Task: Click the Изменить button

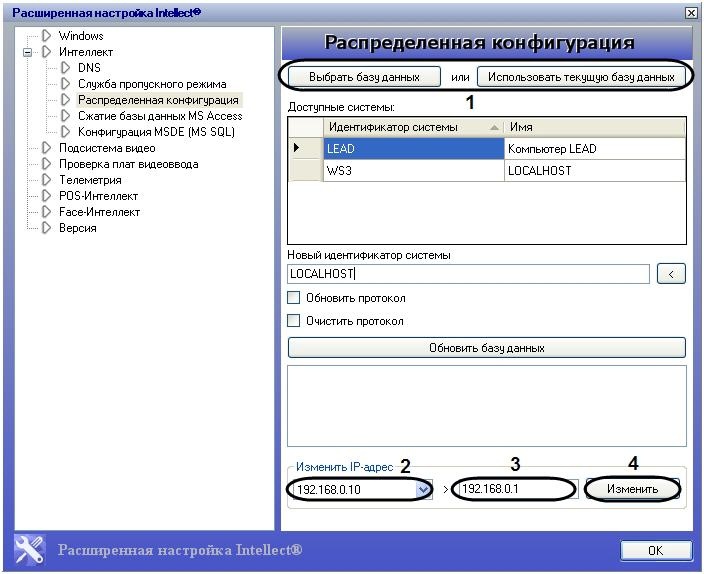Action: click(632, 489)
